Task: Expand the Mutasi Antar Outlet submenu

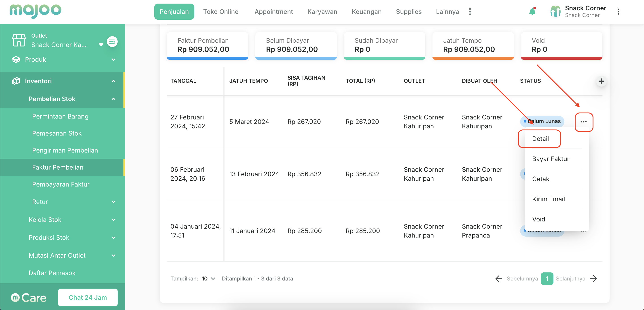Action: point(113,255)
